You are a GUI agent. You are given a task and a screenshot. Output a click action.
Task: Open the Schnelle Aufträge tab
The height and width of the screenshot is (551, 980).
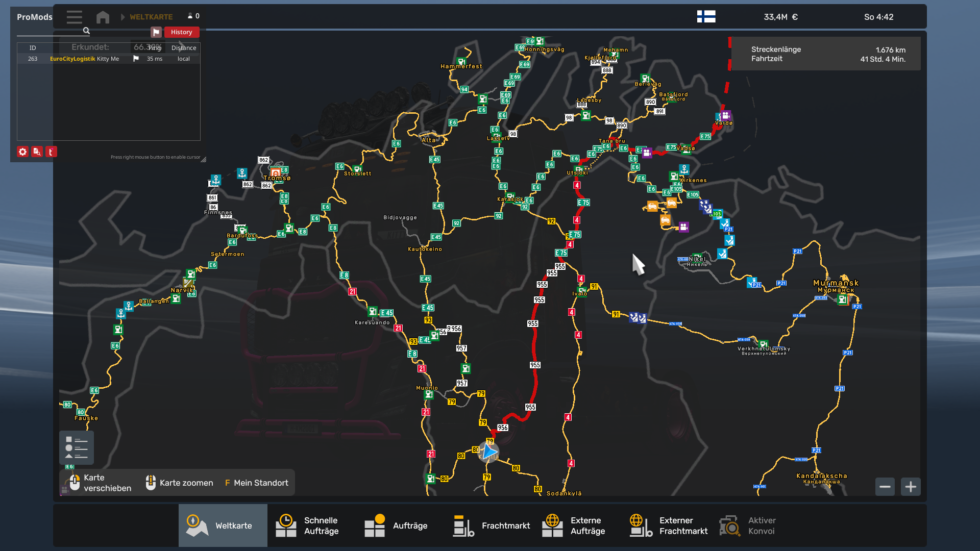point(311,525)
